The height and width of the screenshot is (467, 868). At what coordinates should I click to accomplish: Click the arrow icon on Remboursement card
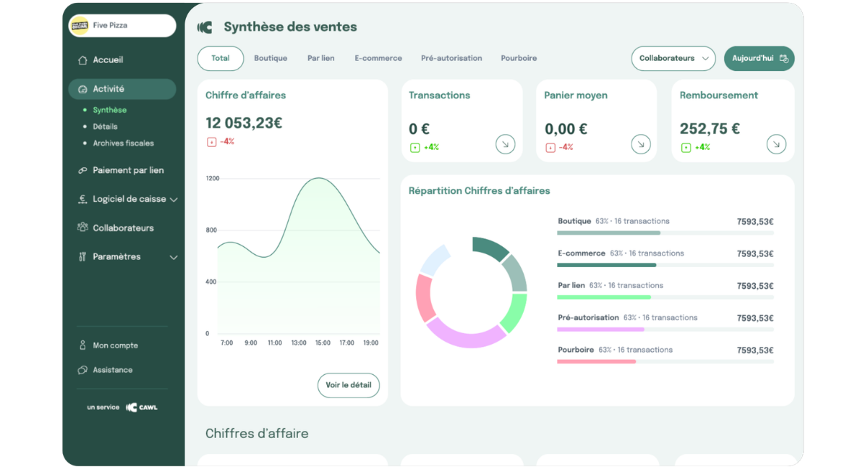pos(776,144)
